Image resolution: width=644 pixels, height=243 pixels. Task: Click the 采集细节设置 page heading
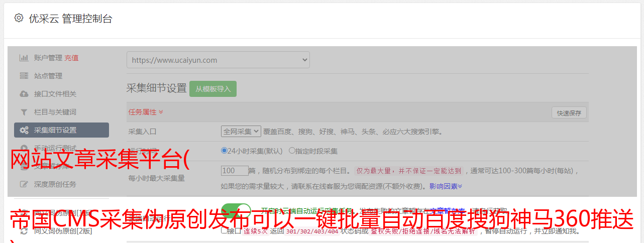(156, 88)
